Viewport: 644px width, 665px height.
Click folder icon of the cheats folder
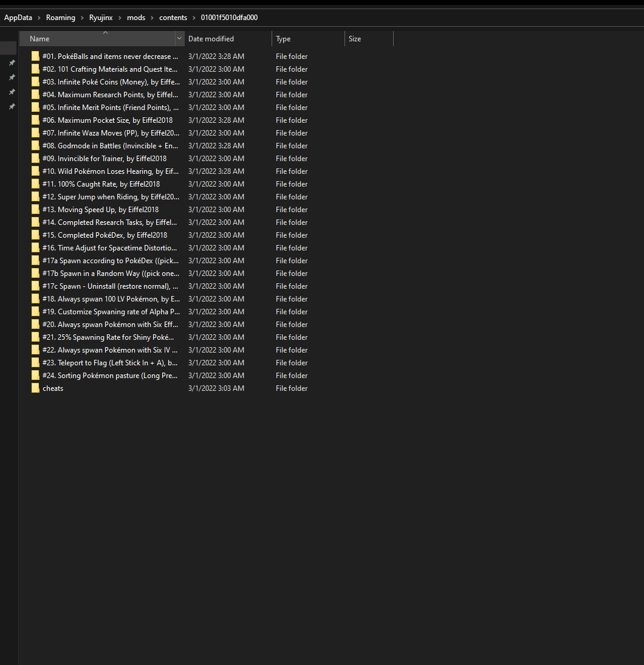pos(35,388)
